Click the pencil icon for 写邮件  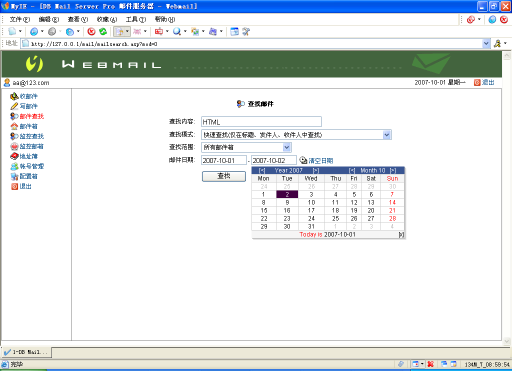tap(14, 106)
